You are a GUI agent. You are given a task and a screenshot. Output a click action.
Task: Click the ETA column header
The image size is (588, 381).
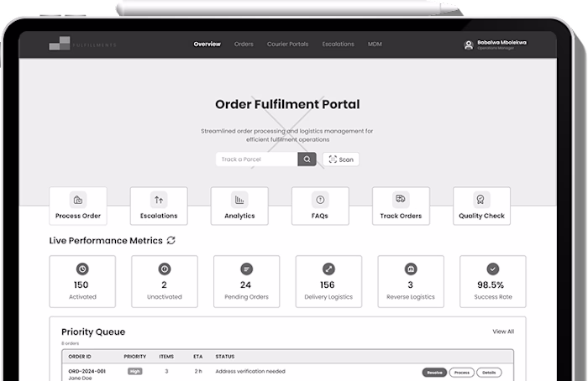coord(198,357)
